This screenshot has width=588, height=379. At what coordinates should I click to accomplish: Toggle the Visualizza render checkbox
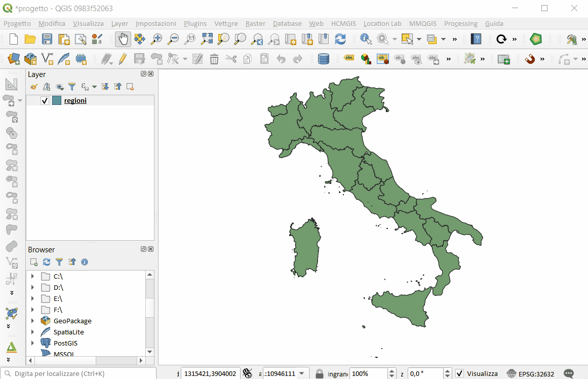click(460, 373)
